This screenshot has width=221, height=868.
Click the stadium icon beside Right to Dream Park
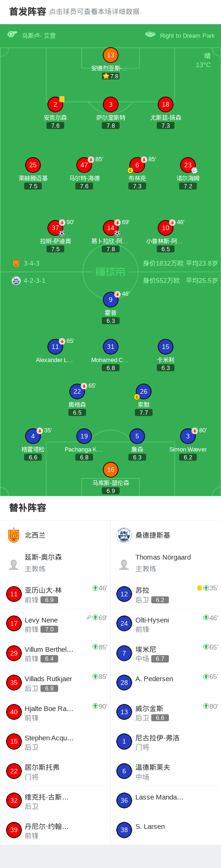(x=150, y=34)
